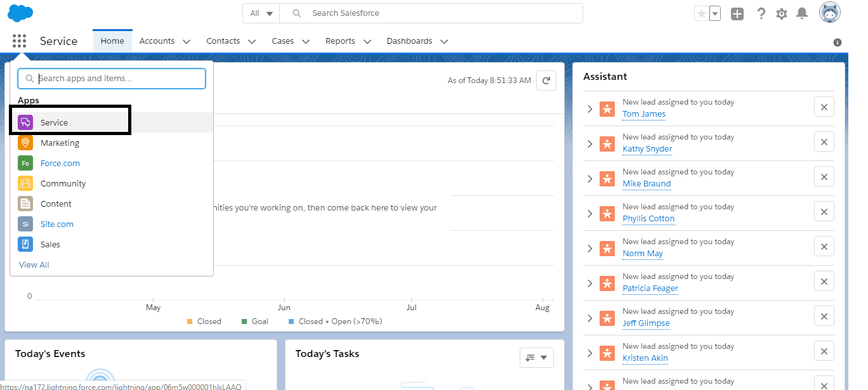This screenshot has width=868, height=390.
Task: Open the favorites star icon
Action: pyautogui.click(x=701, y=13)
